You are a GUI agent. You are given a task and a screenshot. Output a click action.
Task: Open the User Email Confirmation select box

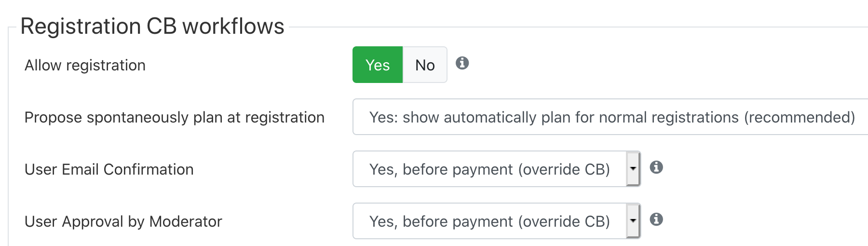(x=497, y=169)
